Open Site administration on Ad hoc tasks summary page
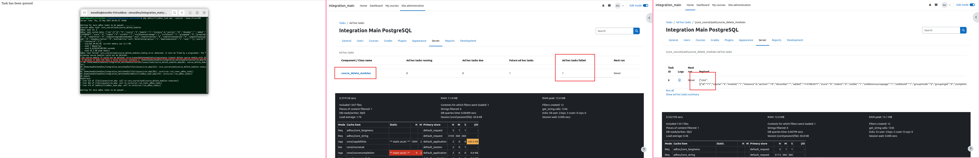Viewport: 980px width, 158px height. pyautogui.click(x=412, y=6)
